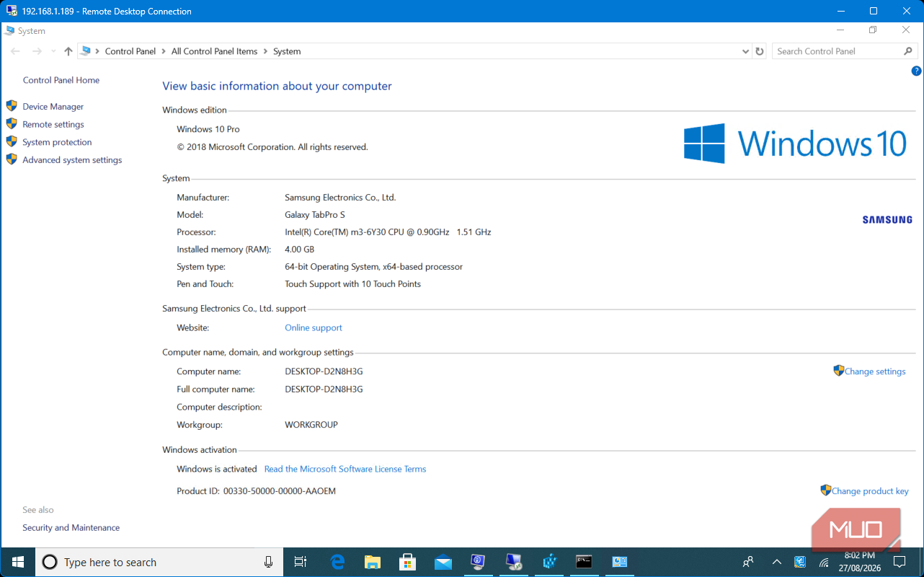The image size is (924, 577).
Task: Click the shield icon beside Device Manager
Action: point(12,106)
